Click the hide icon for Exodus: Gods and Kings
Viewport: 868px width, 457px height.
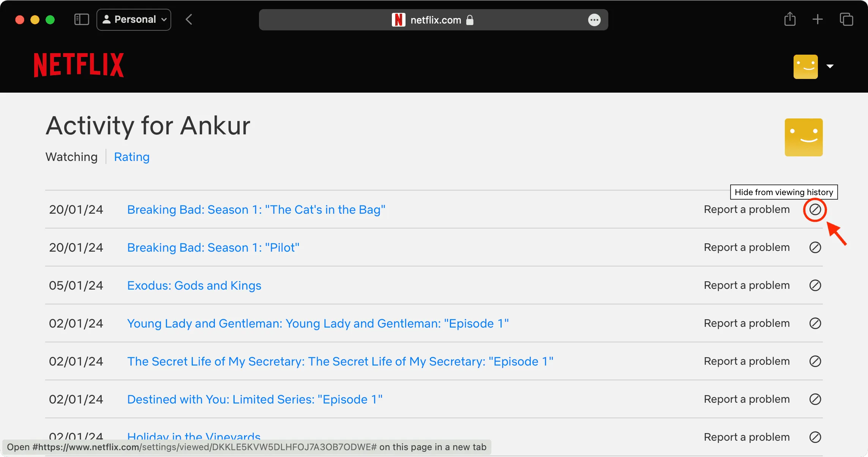point(815,285)
